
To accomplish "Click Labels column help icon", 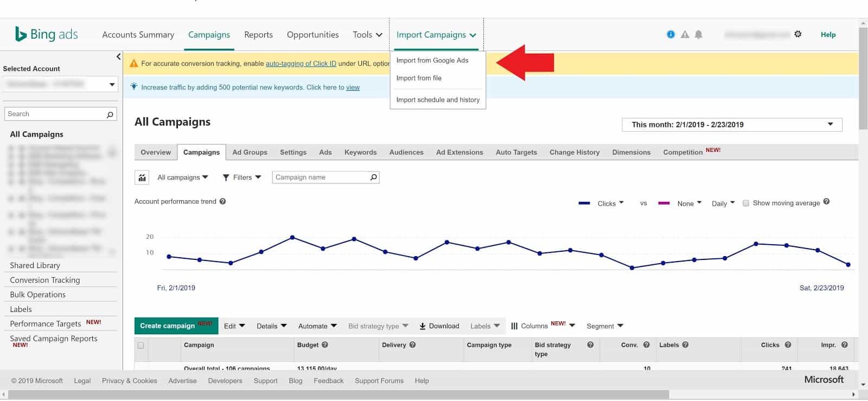I will [685, 345].
